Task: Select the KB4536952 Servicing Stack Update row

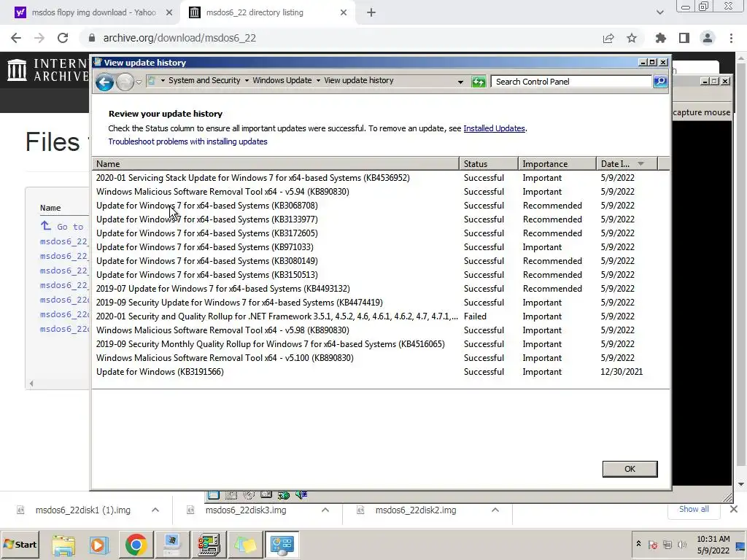Action: [381, 178]
